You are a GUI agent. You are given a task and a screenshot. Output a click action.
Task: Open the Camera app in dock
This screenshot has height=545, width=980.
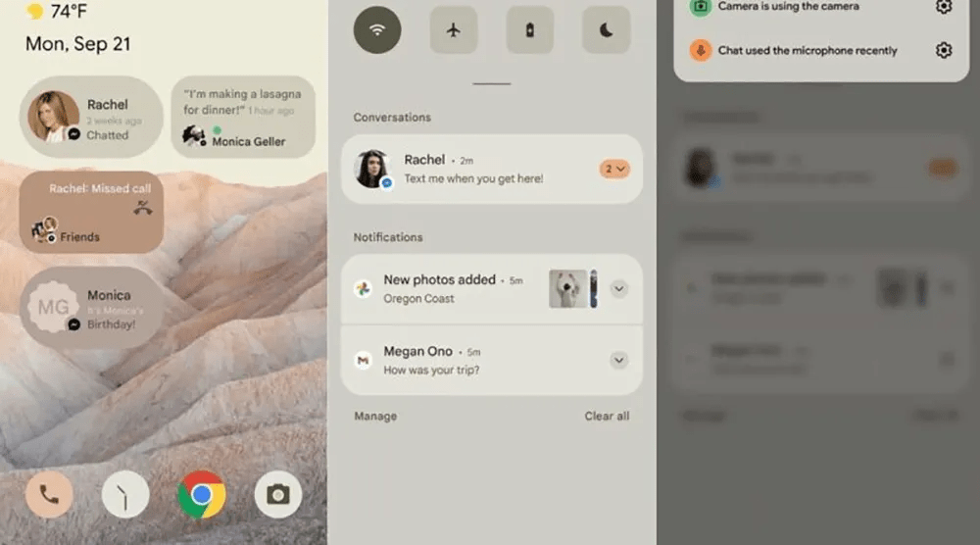(278, 495)
